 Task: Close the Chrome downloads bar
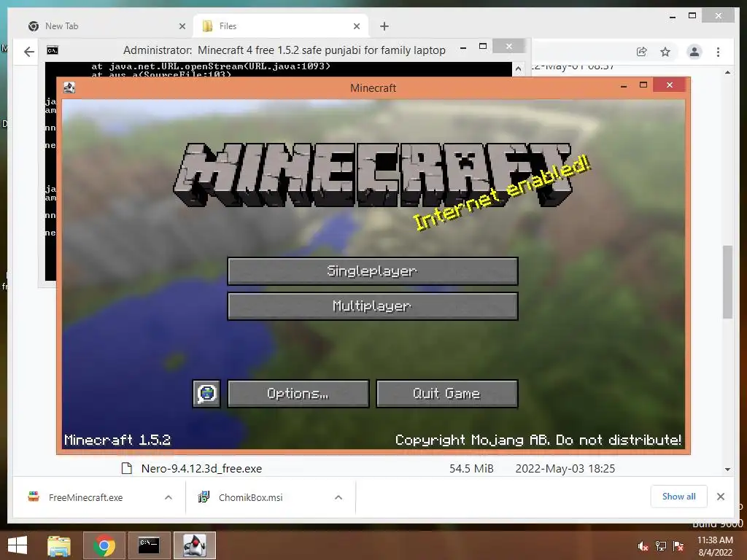click(720, 497)
